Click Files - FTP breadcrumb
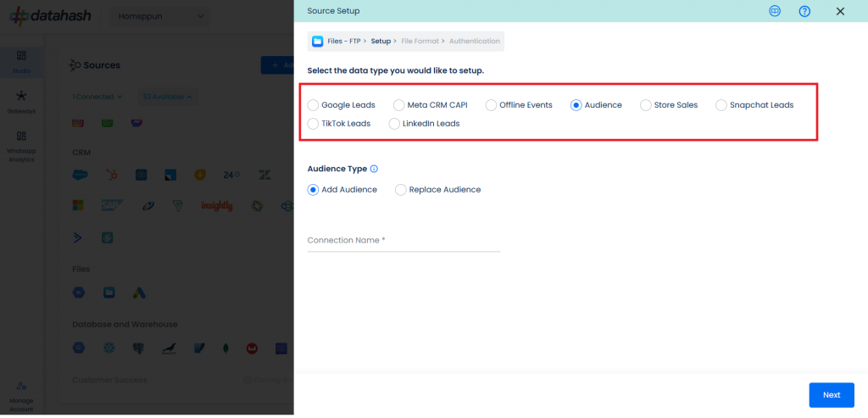The width and height of the screenshot is (868, 418). [x=344, y=41]
